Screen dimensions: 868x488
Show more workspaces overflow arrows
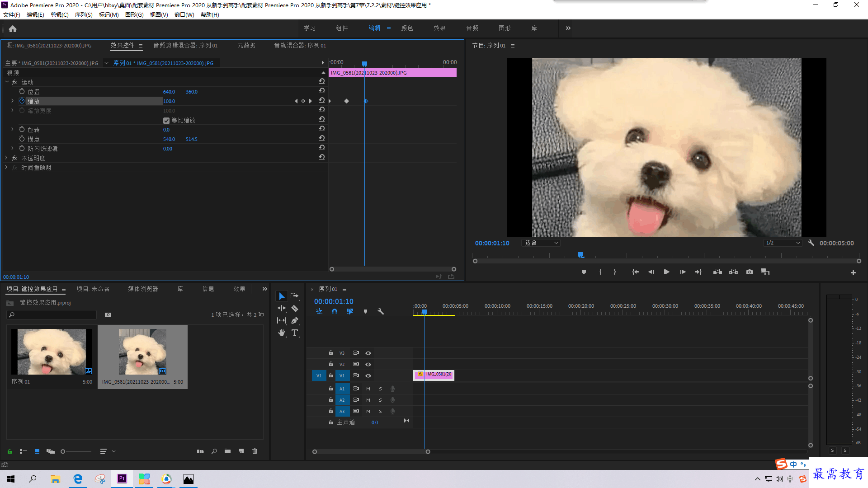(568, 28)
